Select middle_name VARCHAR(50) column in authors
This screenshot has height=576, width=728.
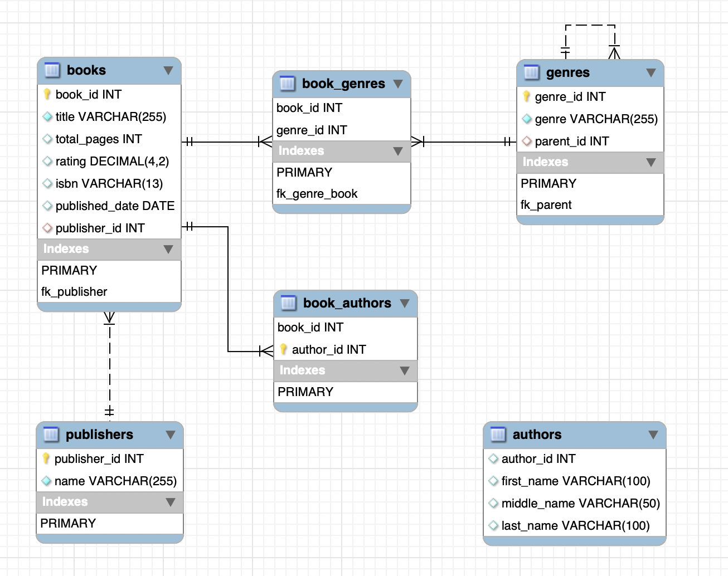tap(575, 503)
